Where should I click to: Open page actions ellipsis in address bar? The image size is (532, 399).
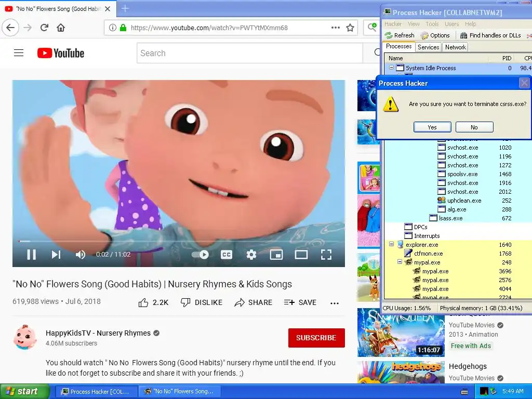click(336, 28)
